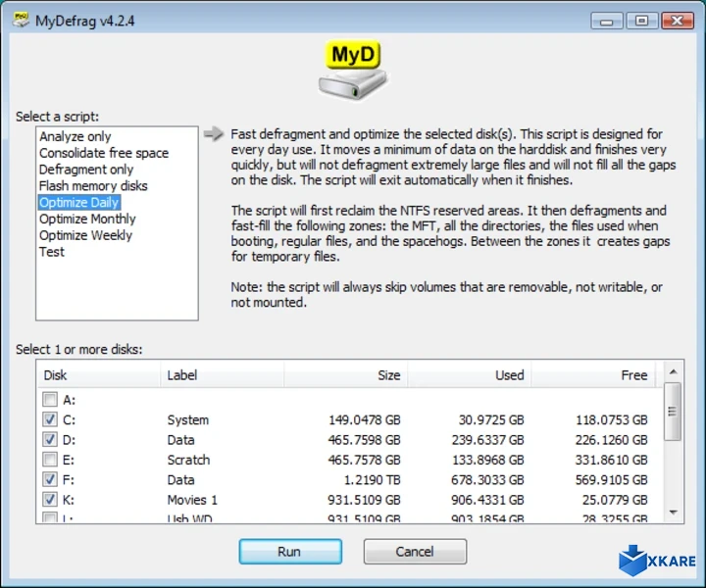The width and height of the screenshot is (706, 588).
Task: Uncheck the K: Movies 1 disk
Action: pyautogui.click(x=50, y=500)
